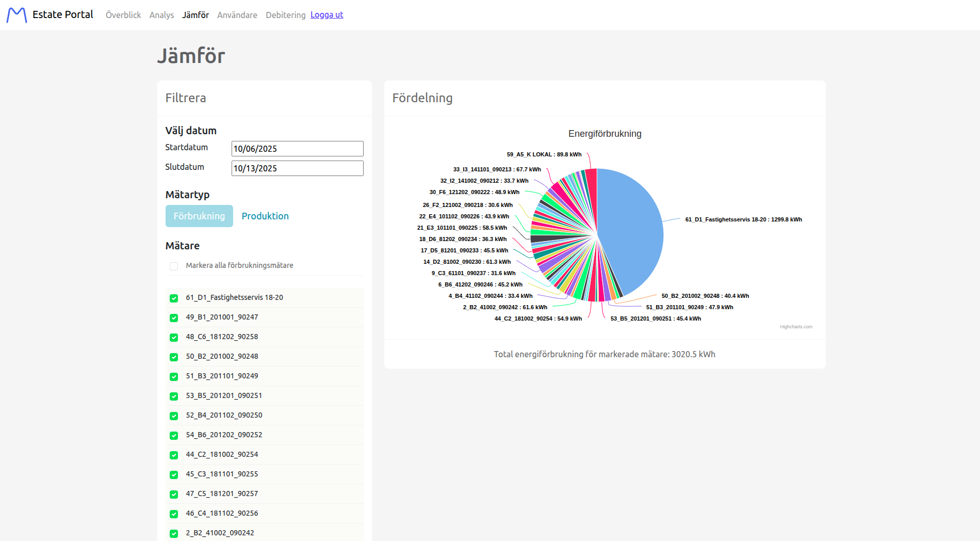Screen dimensions: 980x541
Task: Select the Jämför navigation item
Action: [x=195, y=15]
